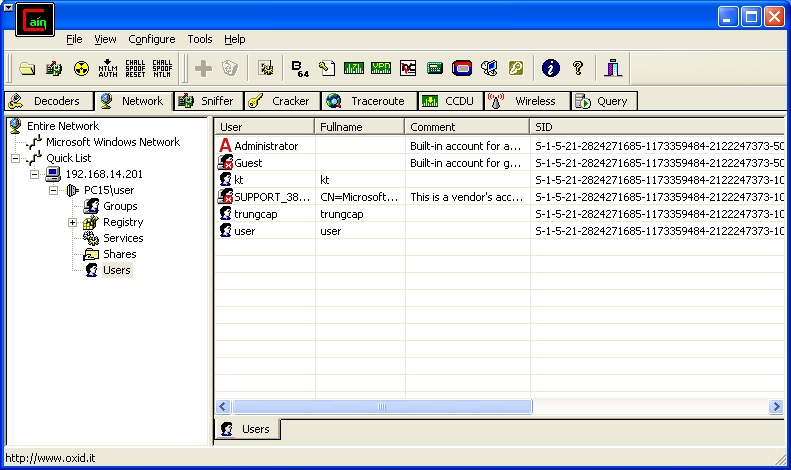This screenshot has height=470, width=791.
Task: Click the gray plus Add to list icon
Action: pos(203,68)
